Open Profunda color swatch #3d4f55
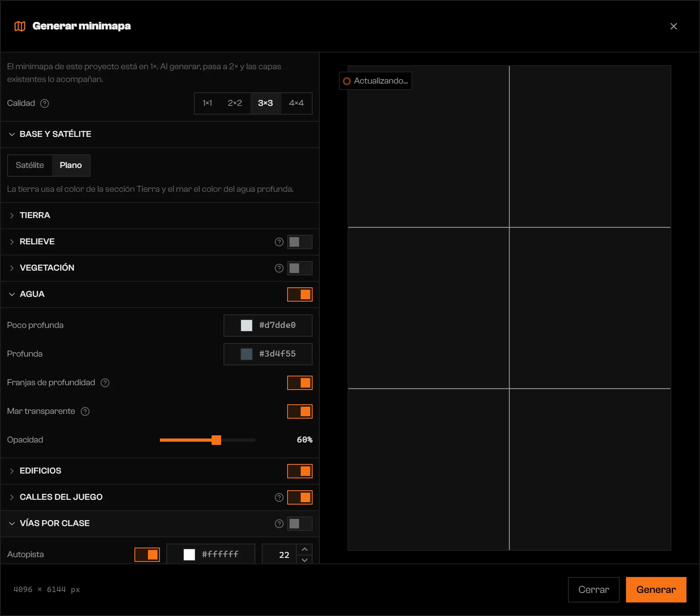Screen dimensions: 700x616 (247, 354)
